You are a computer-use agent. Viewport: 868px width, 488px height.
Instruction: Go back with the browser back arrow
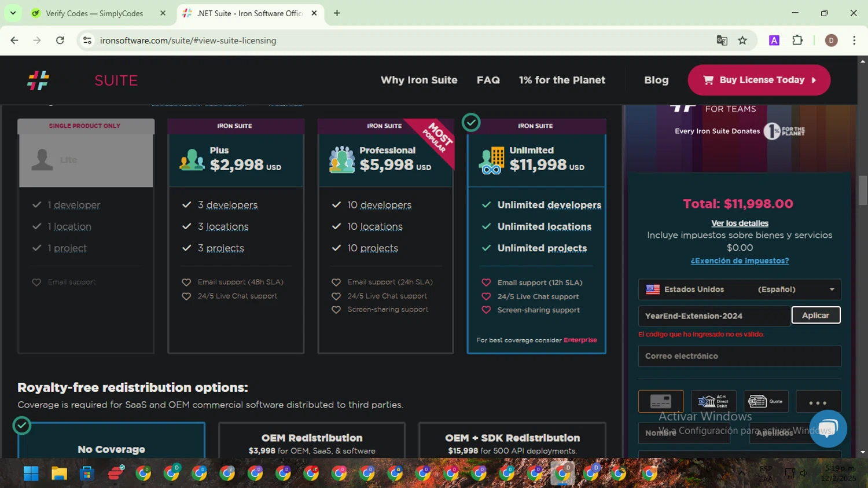coord(14,41)
